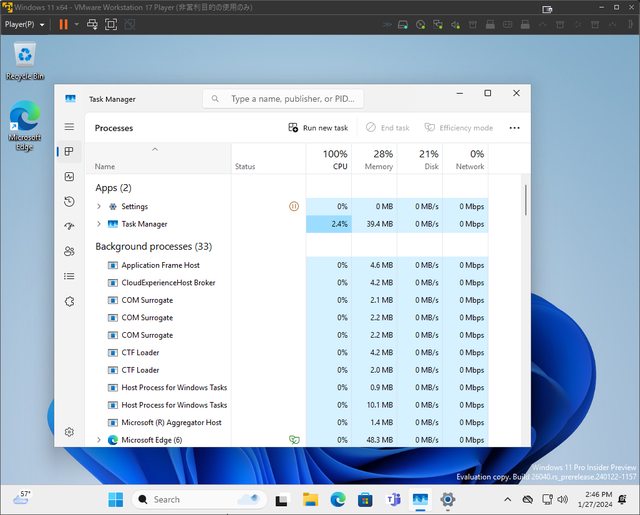Open the three-dot more options menu

pyautogui.click(x=514, y=128)
